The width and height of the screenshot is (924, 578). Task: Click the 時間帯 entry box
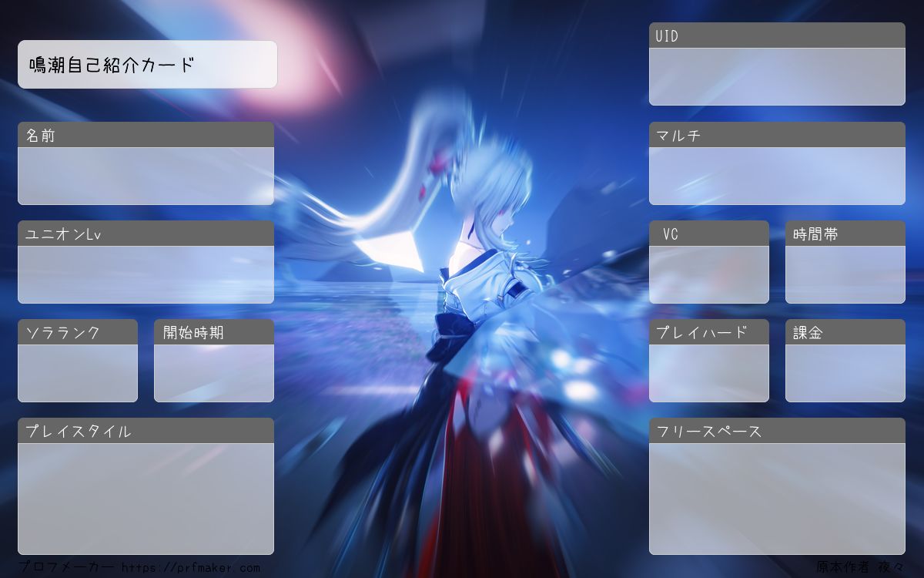coord(845,274)
